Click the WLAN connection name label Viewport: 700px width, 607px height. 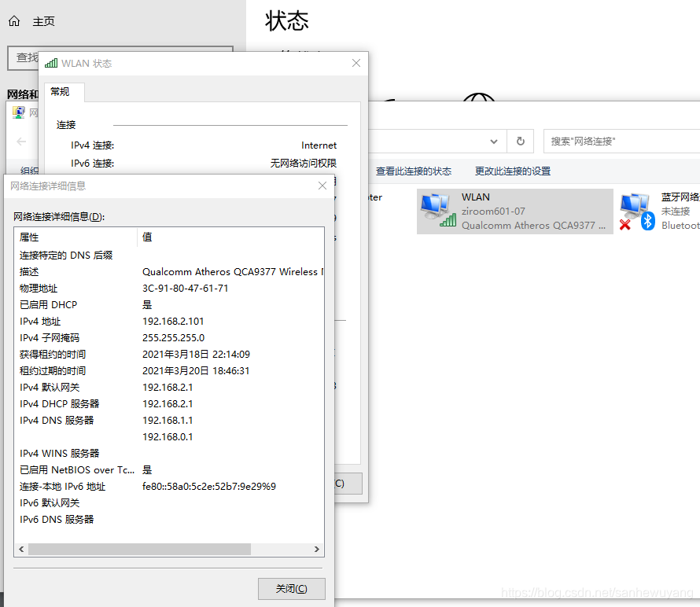475,197
